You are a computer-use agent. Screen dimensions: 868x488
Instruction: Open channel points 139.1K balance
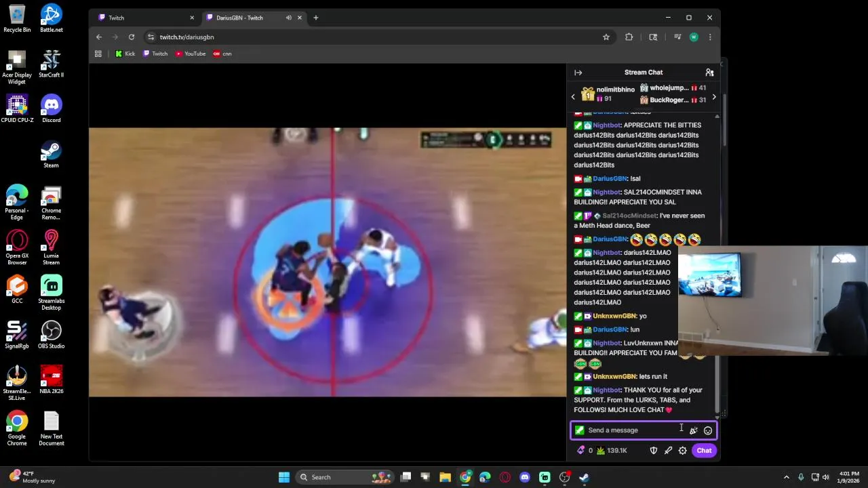pos(612,450)
